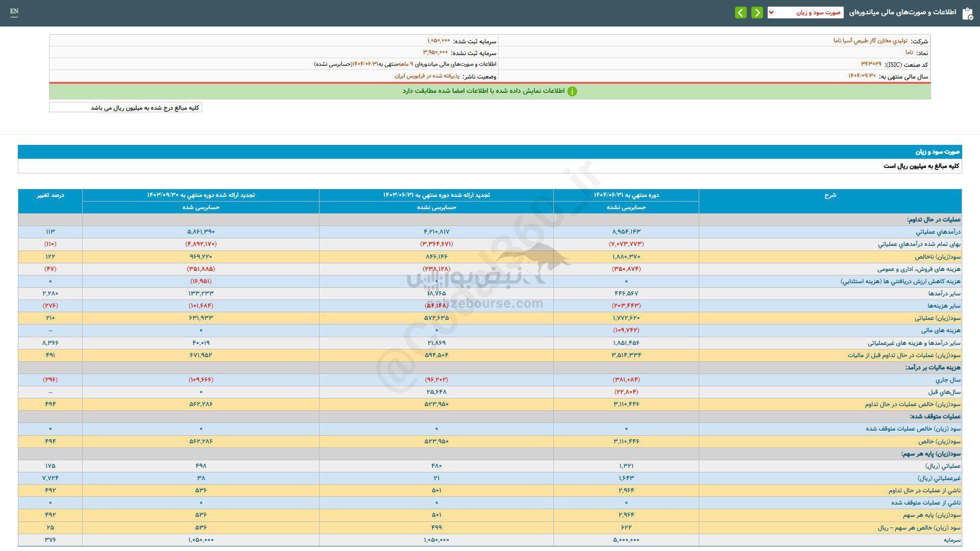This screenshot has width=980, height=551.
Task: Click the سرمايه row label at bottom
Action: coord(952,540)
